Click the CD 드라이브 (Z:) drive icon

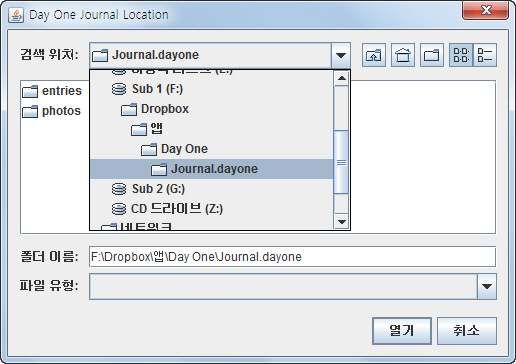[119, 209]
